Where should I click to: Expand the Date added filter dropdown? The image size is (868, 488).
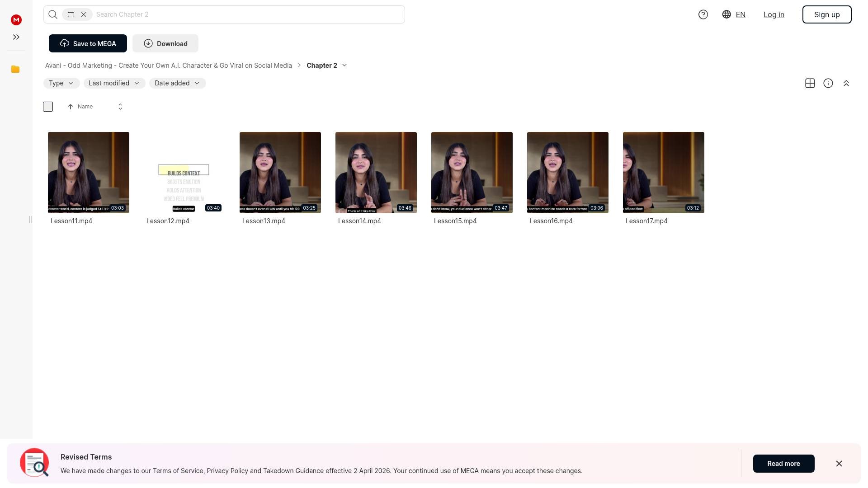(177, 83)
